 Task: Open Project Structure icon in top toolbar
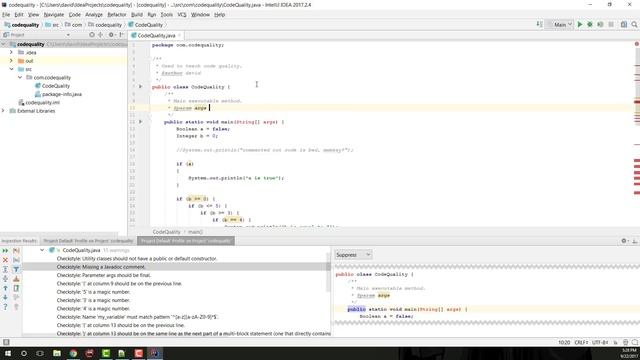point(624,24)
